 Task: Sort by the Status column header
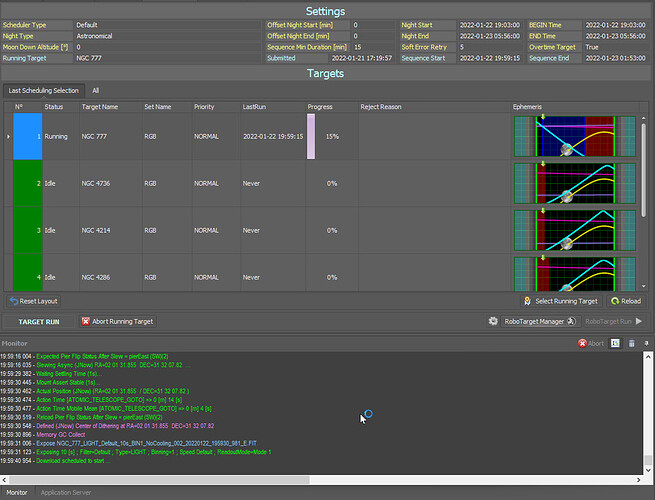click(x=61, y=107)
